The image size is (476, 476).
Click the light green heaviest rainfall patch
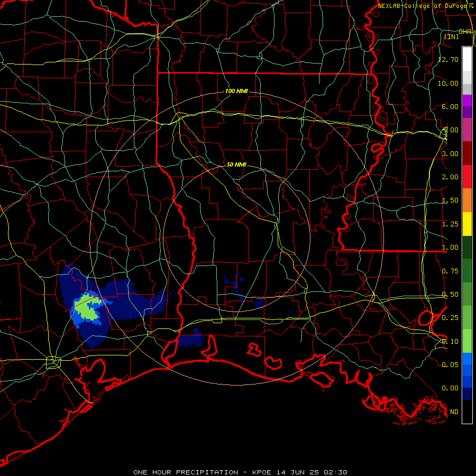coord(88,307)
